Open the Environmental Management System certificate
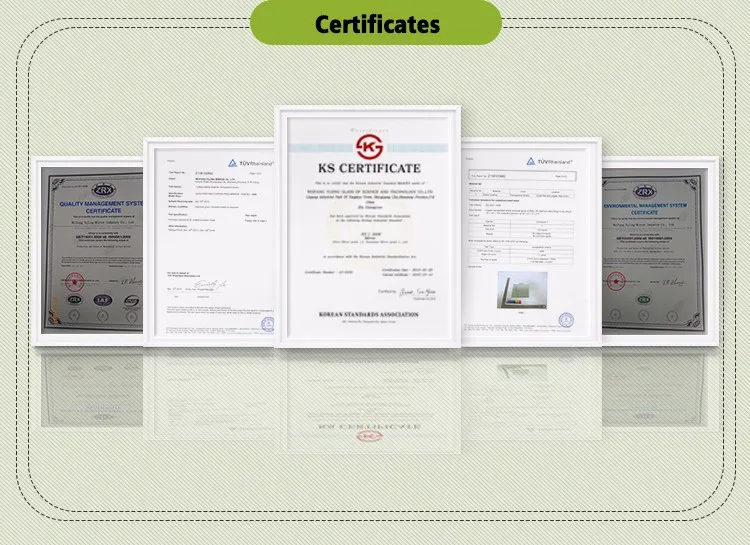This screenshot has width=750, height=545. click(660, 251)
